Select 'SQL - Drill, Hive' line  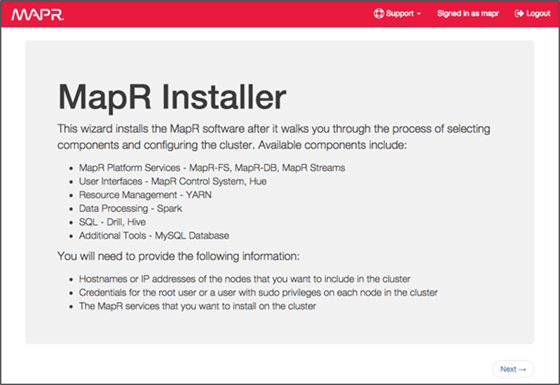pyautogui.click(x=112, y=222)
